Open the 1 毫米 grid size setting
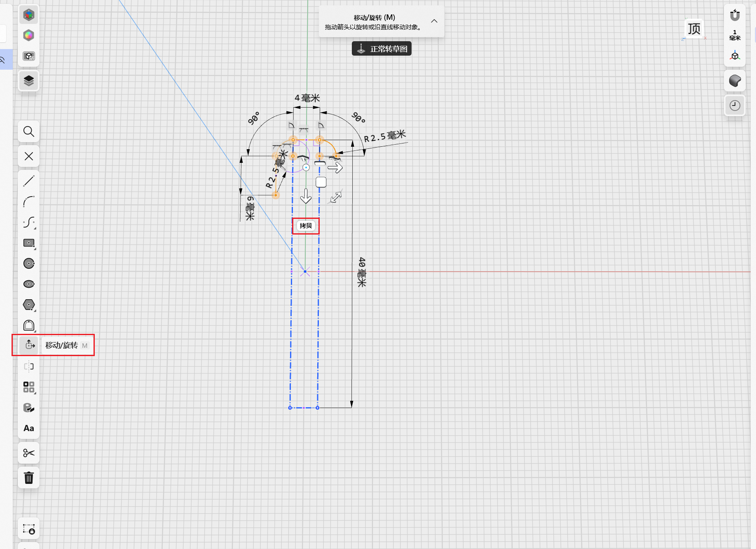The width and height of the screenshot is (756, 549). [x=735, y=35]
